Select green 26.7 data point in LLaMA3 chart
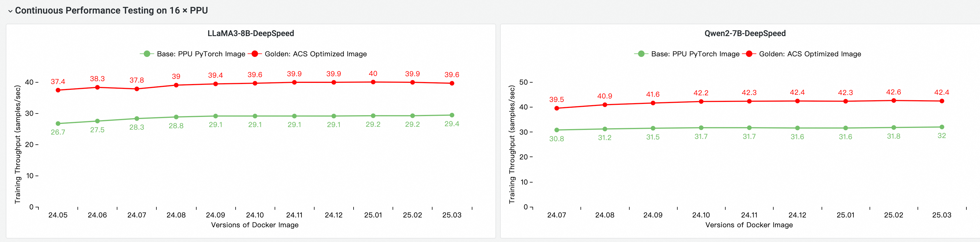 point(58,124)
